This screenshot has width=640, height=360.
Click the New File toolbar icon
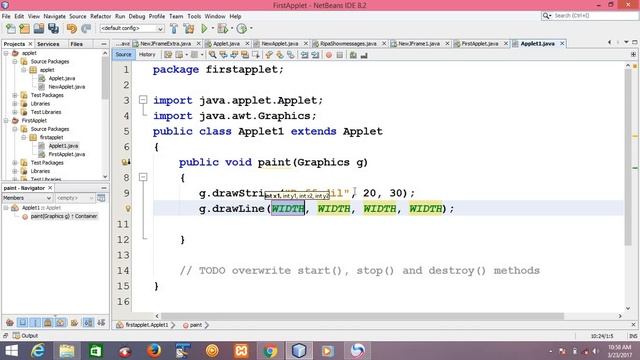[x=11, y=29]
